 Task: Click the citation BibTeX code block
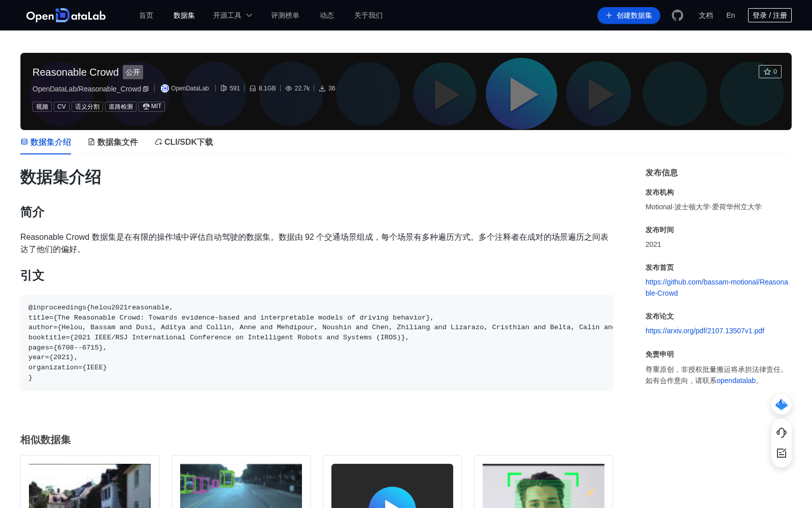tap(317, 343)
